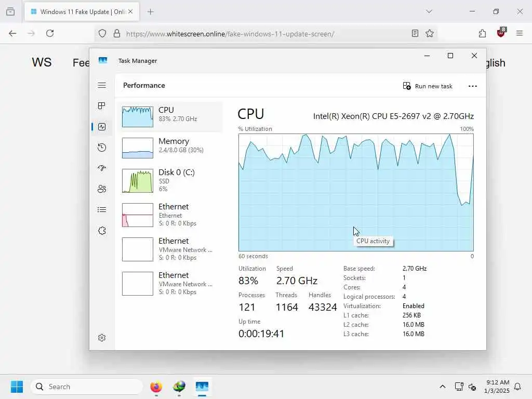
Task: Click the 83% utilization value
Action: pyautogui.click(x=248, y=281)
